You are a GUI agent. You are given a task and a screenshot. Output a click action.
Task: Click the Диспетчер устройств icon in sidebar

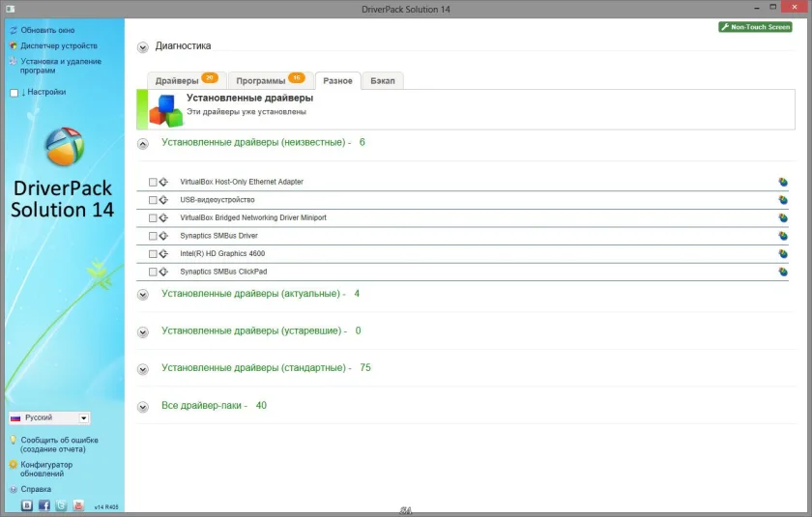[x=14, y=45]
